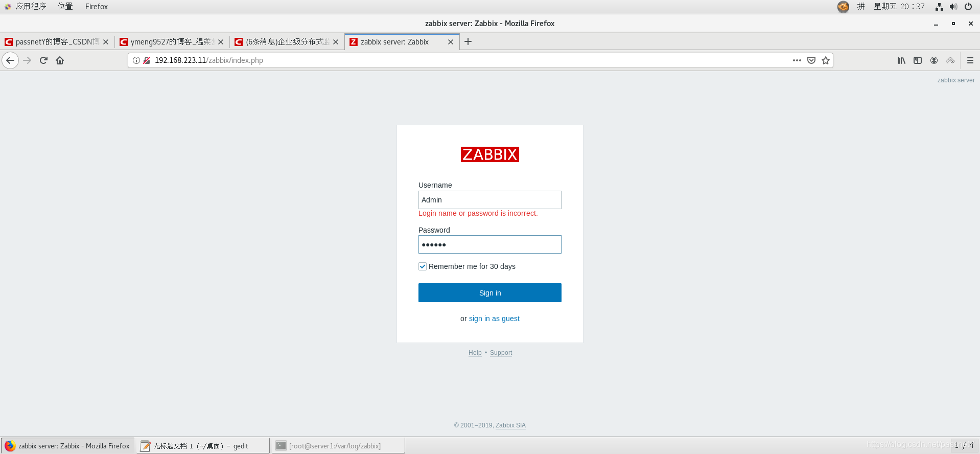Click the Username input field
This screenshot has width=980, height=454.
tap(490, 200)
